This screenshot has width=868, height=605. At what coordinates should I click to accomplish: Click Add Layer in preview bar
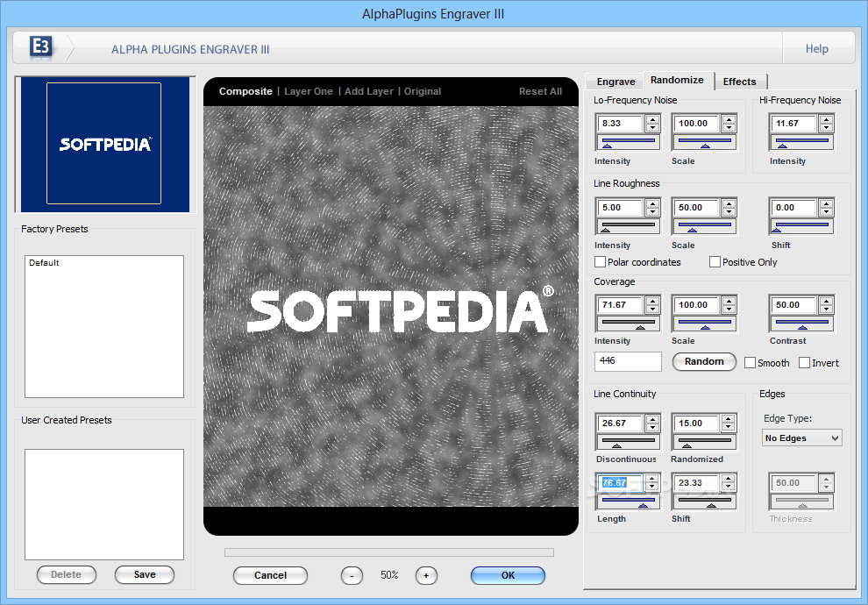pyautogui.click(x=368, y=91)
